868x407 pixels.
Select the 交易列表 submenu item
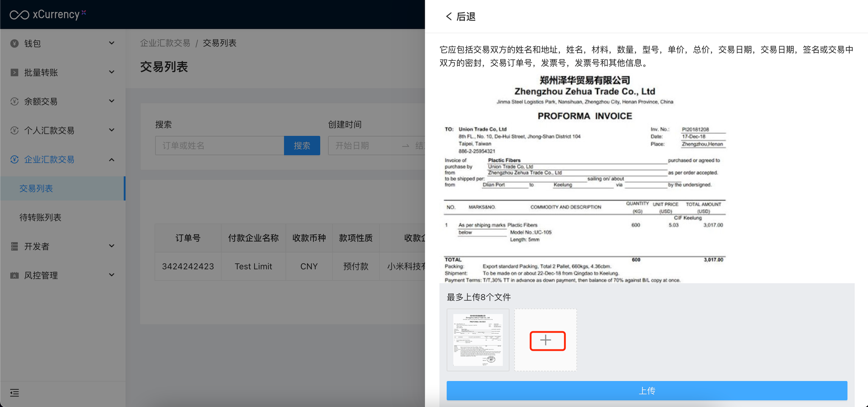pyautogui.click(x=63, y=188)
